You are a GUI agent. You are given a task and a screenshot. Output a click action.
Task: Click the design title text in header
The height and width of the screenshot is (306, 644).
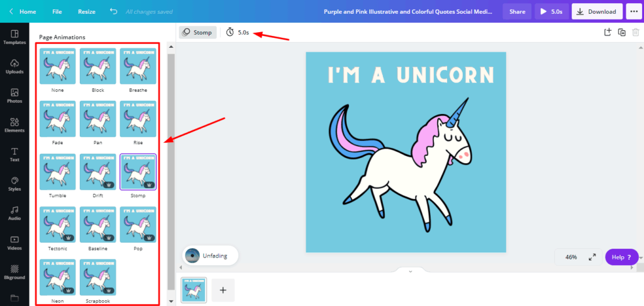tap(408, 11)
